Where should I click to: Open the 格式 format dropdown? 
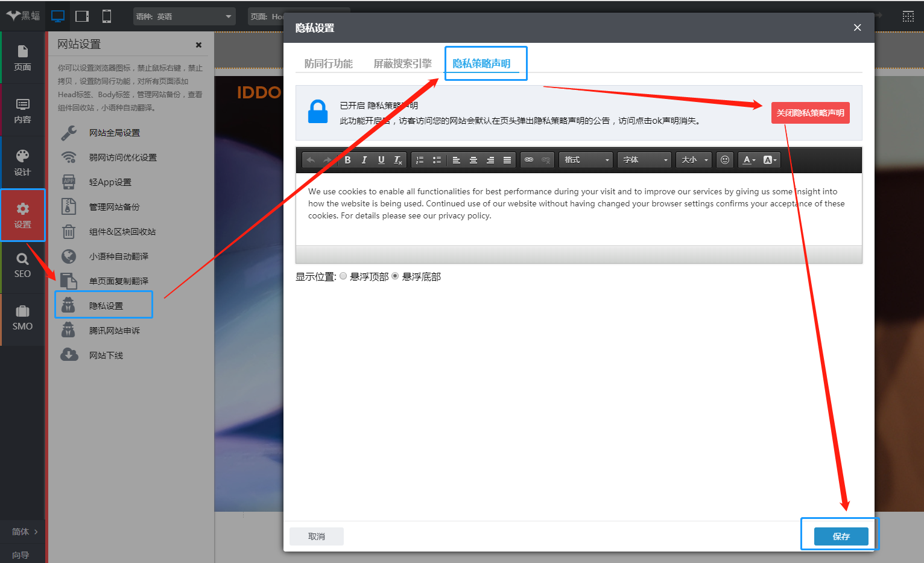[586, 160]
